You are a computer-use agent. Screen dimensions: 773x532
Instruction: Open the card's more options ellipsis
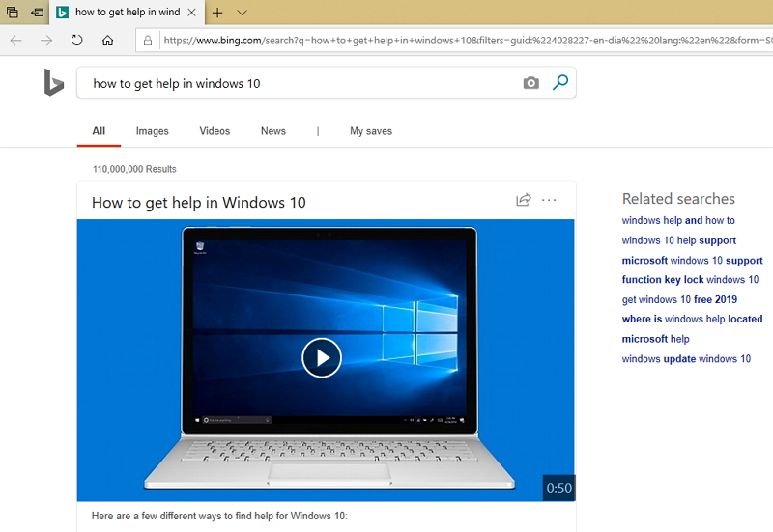(x=549, y=200)
